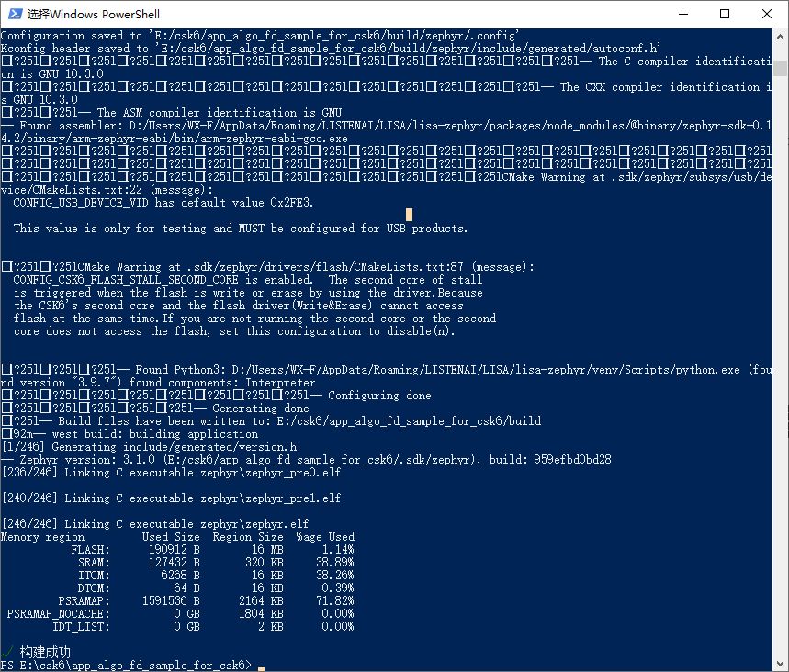Click the 'Memory region' table header
This screenshot has width=789, height=672.
(43, 537)
